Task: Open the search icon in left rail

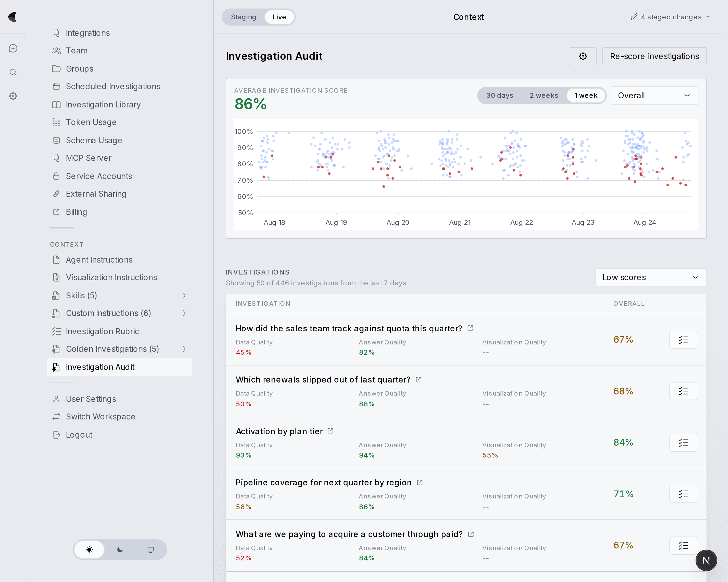Action: pos(13,72)
